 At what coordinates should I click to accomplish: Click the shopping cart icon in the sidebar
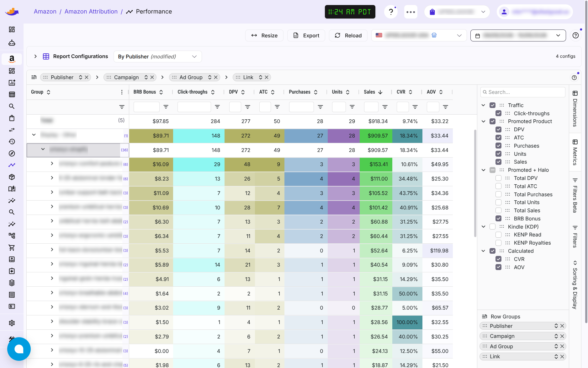(x=12, y=248)
